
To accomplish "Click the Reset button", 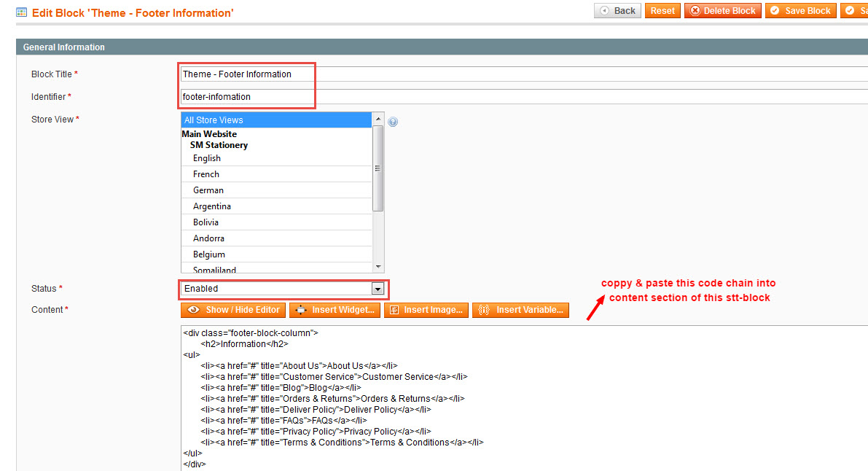I will (662, 10).
